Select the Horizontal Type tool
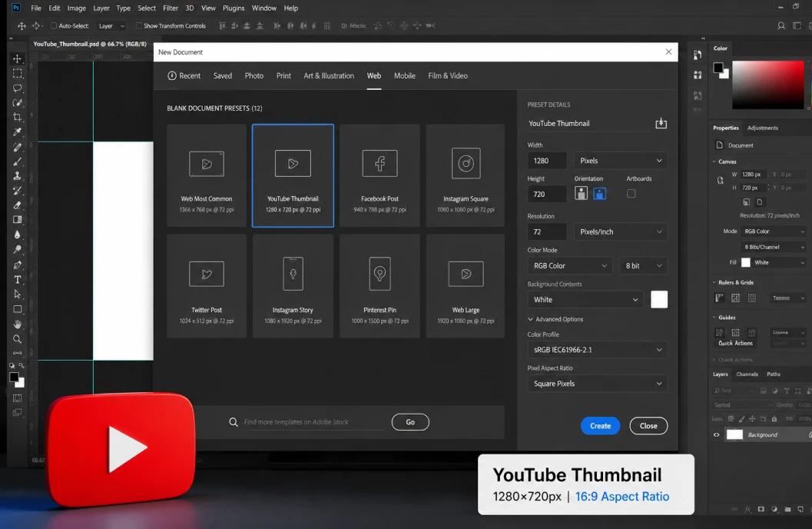Image resolution: width=812 pixels, height=529 pixels. tap(17, 280)
